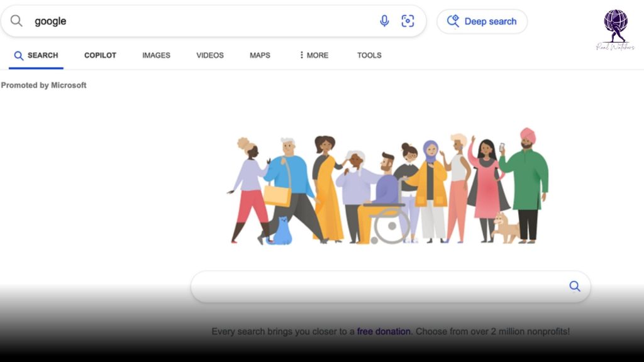The height and width of the screenshot is (362, 644).
Task: Start voice search with the microphone icon
Action: tap(384, 21)
